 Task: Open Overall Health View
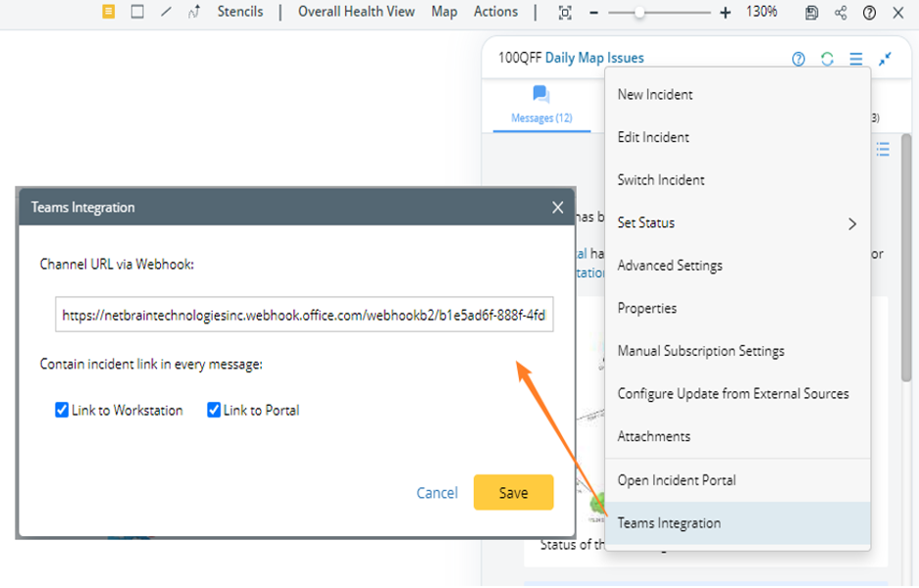pyautogui.click(x=356, y=12)
